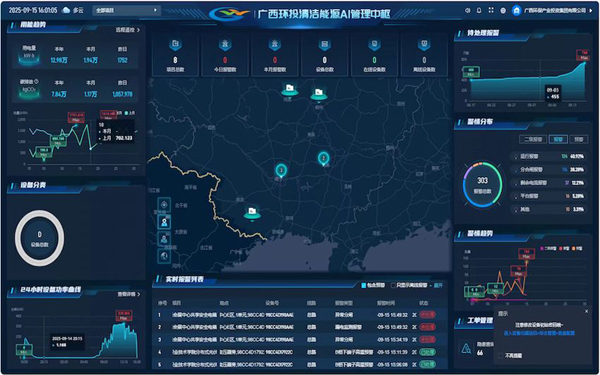Screen dimensions: 600x375
Task: Close the 提示 popup notification
Action: click(587, 311)
